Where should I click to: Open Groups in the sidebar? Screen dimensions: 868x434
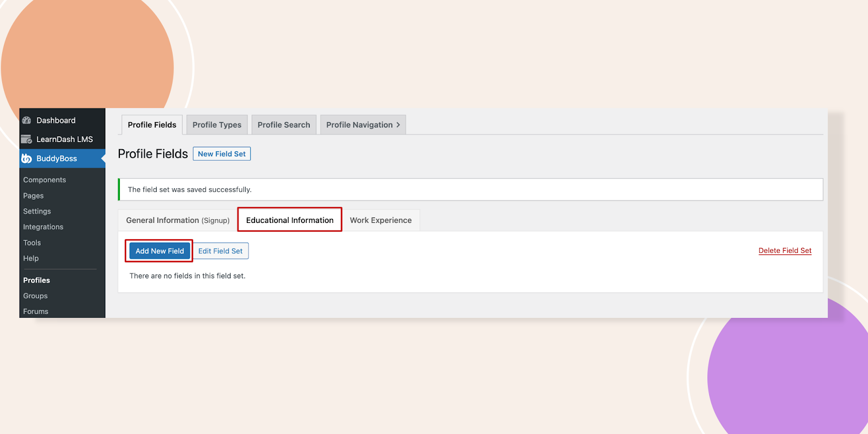tap(35, 296)
